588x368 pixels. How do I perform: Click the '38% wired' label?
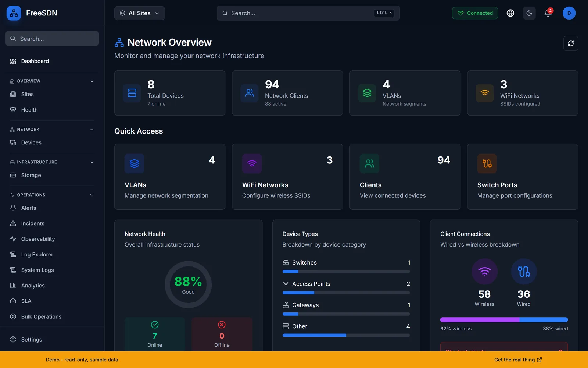(555, 329)
